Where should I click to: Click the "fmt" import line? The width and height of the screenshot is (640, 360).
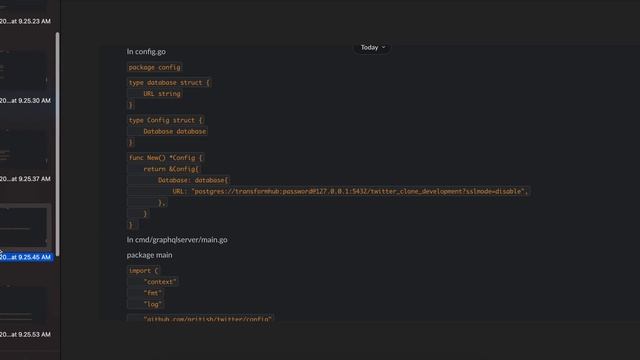[153, 293]
